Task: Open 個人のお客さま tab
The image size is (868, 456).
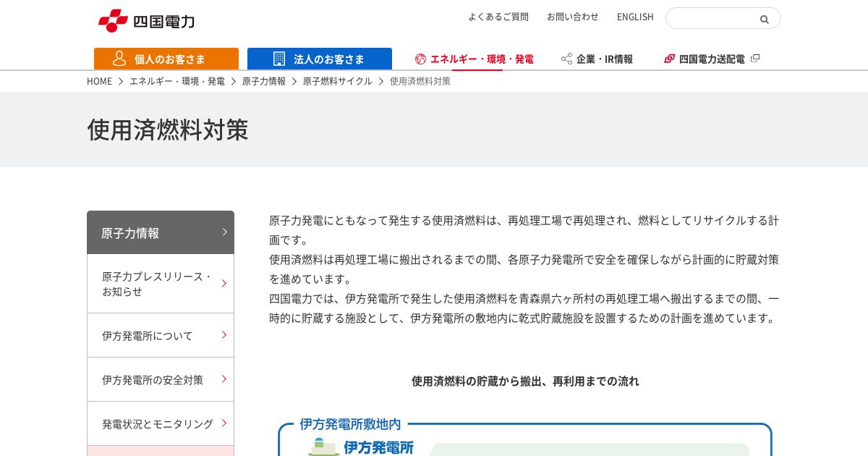Action: pos(166,59)
